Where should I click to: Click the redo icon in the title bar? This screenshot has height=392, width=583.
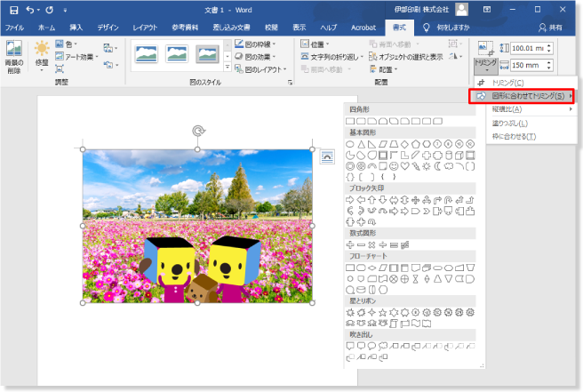[x=49, y=10]
